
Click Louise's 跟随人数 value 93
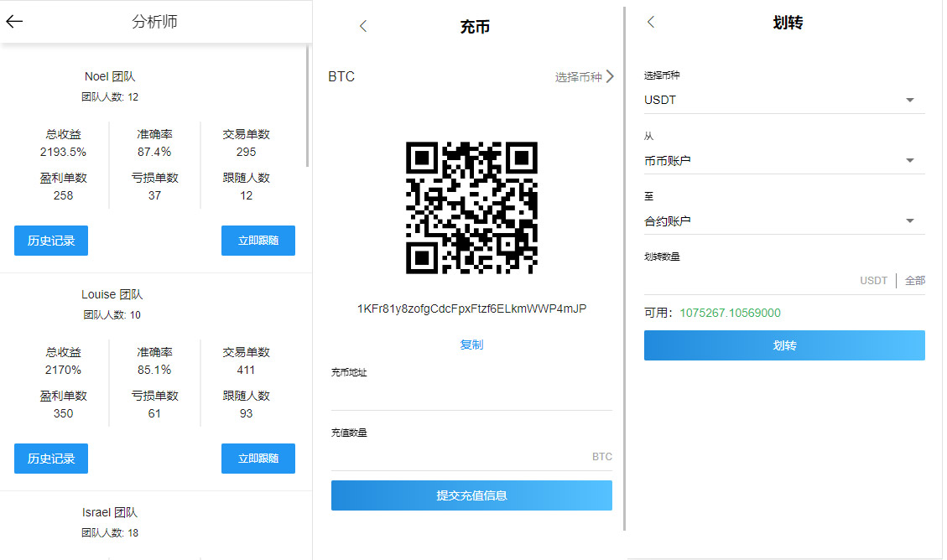tap(246, 413)
